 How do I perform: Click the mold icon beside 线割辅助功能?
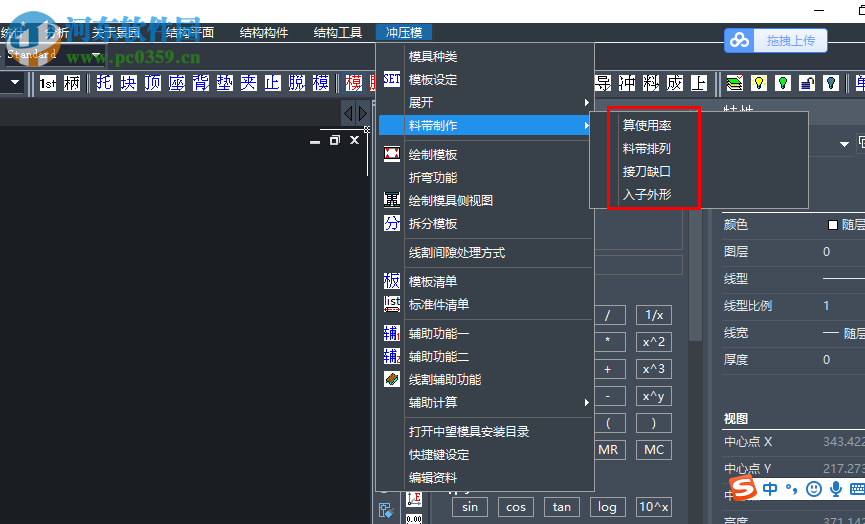coord(392,379)
